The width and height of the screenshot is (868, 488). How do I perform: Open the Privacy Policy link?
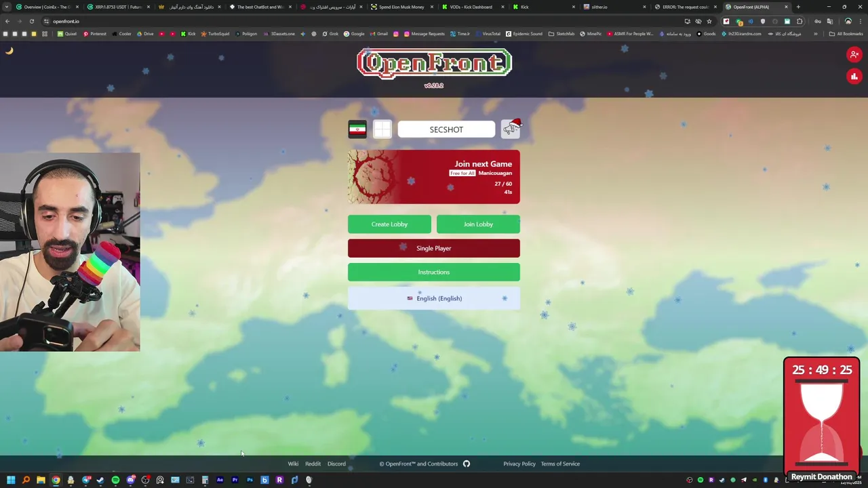point(519,464)
